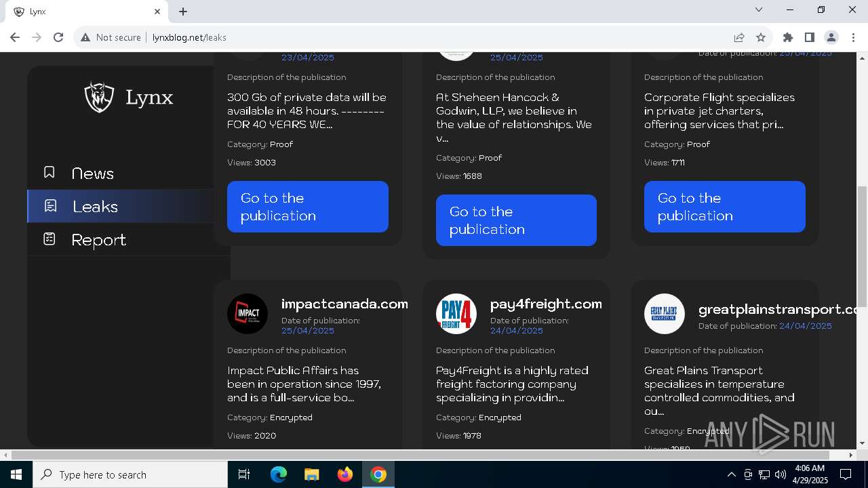Screen dimensions: 868x488
Task: Show hidden tray icons
Action: 731,474
